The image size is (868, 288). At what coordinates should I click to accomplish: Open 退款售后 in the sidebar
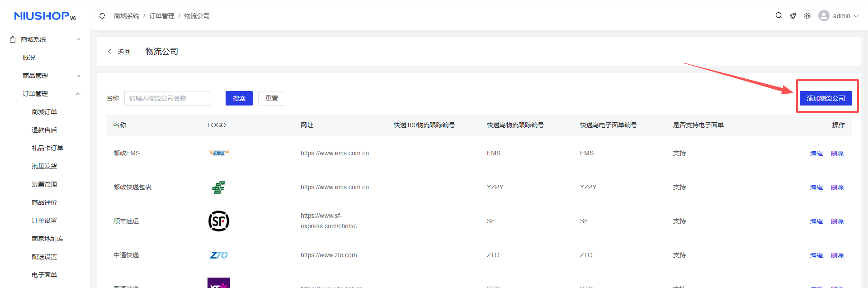click(44, 130)
